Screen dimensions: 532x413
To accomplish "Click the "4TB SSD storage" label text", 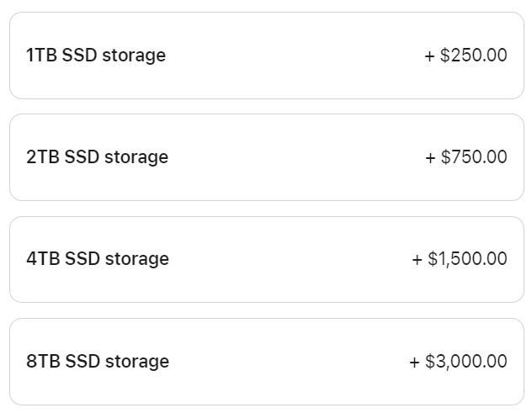I will (98, 259).
